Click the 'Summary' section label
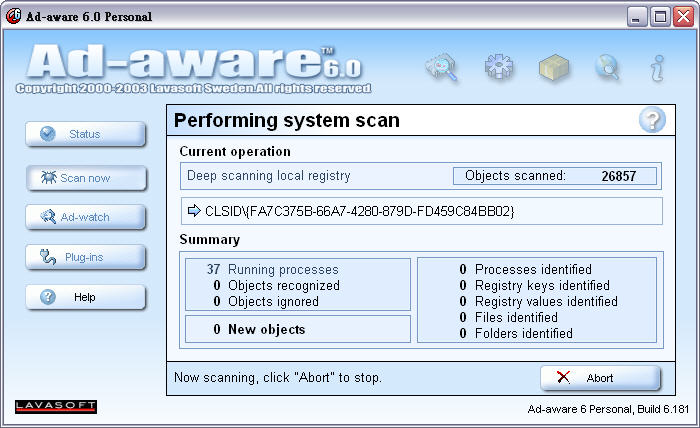Image resolution: width=700 pixels, height=428 pixels. (x=209, y=240)
